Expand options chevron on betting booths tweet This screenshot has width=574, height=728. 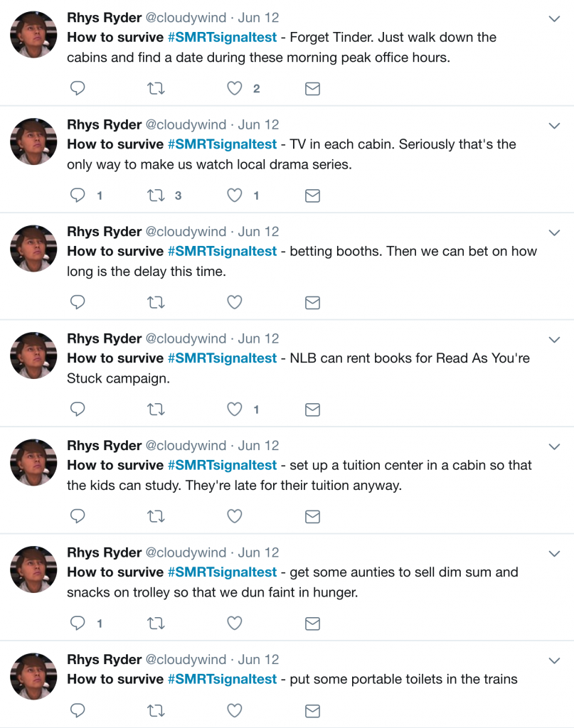coord(555,233)
